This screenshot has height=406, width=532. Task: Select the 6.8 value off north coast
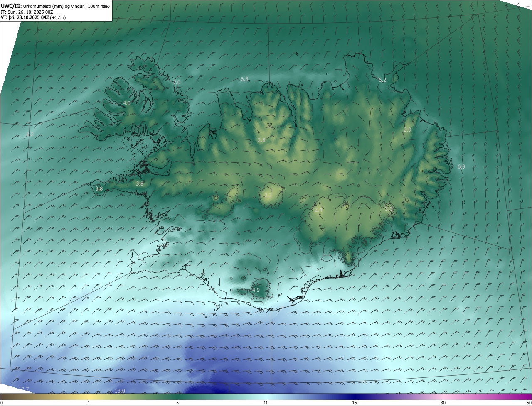pos(244,79)
